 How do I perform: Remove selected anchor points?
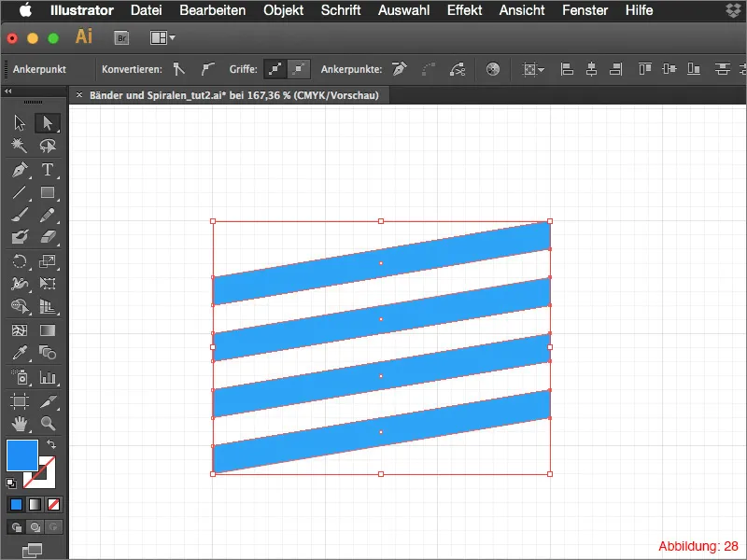click(400, 69)
